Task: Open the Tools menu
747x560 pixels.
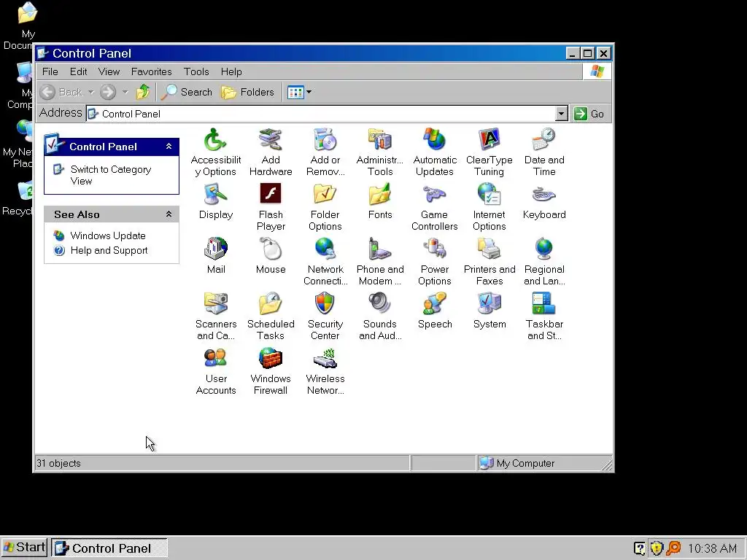Action: (196, 71)
